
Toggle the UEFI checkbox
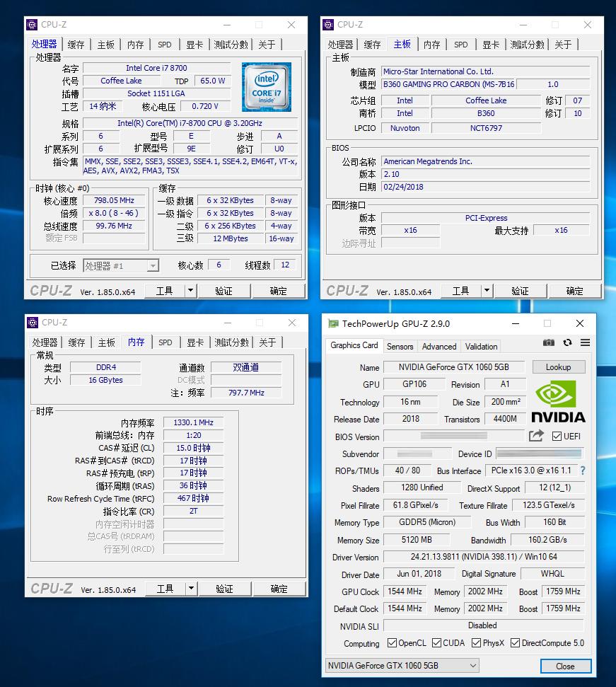[x=556, y=436]
